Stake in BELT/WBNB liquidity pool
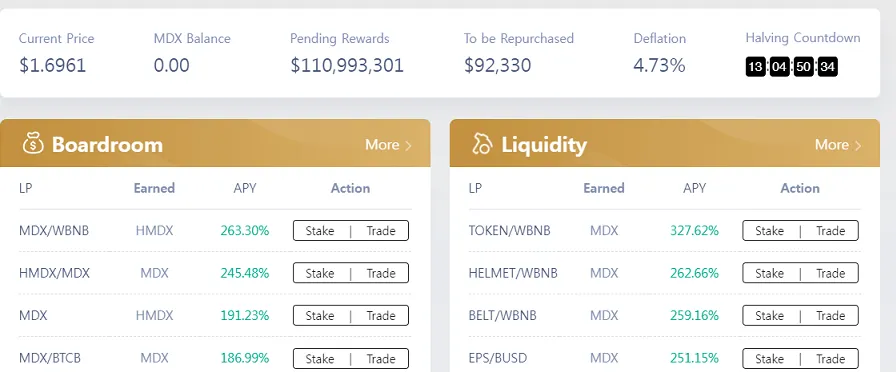The height and width of the screenshot is (372, 896). tap(769, 315)
